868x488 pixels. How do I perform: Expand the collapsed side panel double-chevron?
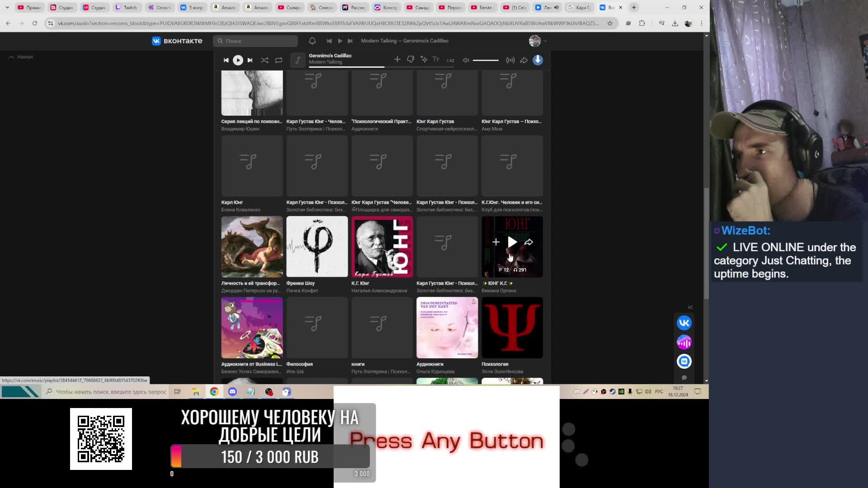pos(690,307)
